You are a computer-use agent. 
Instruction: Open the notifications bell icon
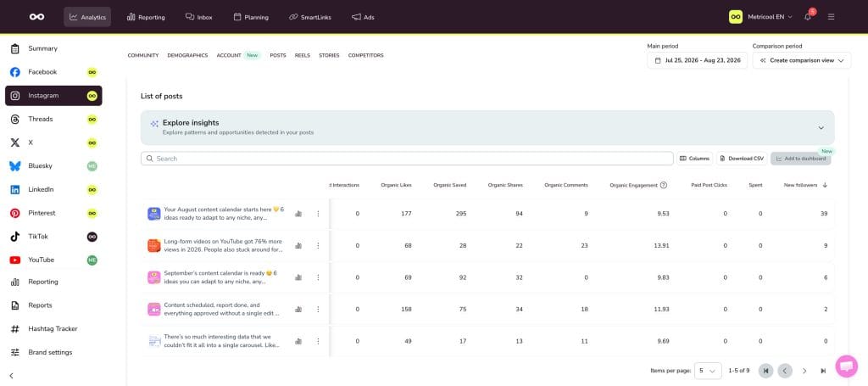(x=808, y=17)
